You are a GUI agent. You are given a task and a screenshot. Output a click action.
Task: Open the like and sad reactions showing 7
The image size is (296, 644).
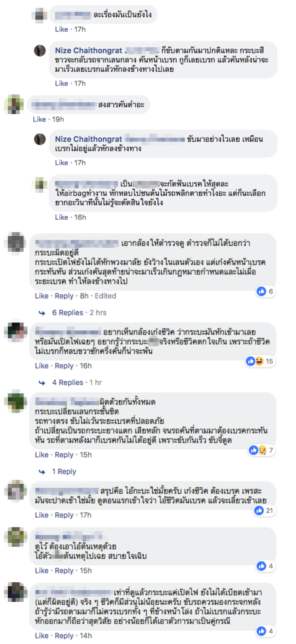pos(262,450)
